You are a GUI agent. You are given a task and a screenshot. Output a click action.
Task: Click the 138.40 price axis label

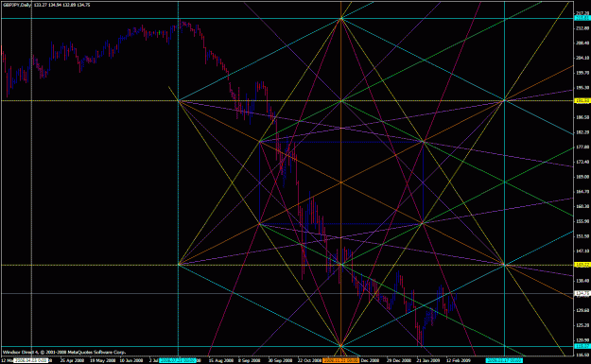582,281
